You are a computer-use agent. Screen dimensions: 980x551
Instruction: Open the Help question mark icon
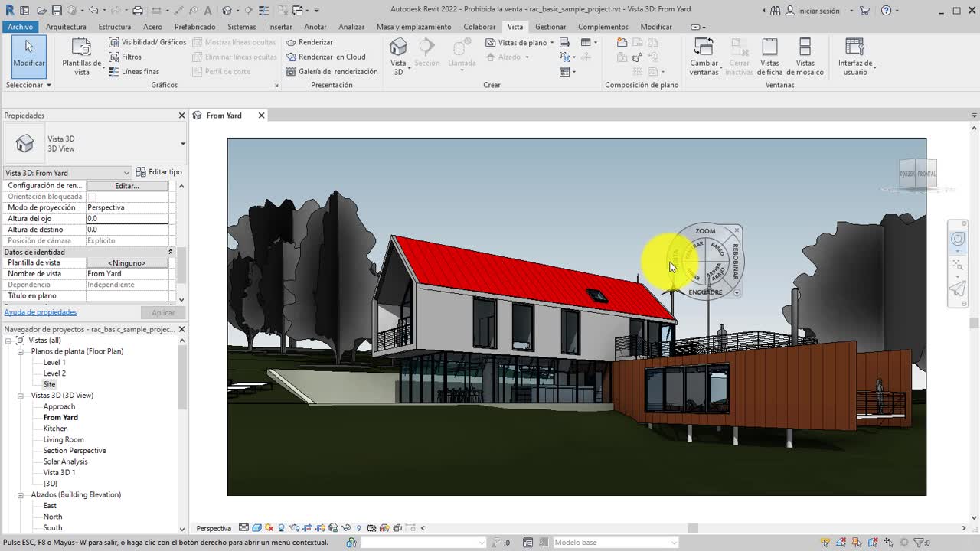point(886,11)
